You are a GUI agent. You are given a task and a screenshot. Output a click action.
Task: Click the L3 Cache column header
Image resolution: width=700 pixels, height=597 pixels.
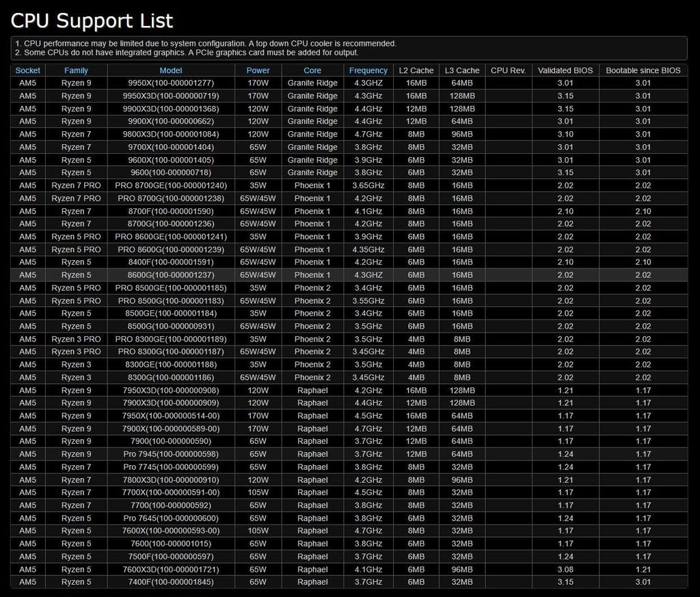click(x=462, y=70)
